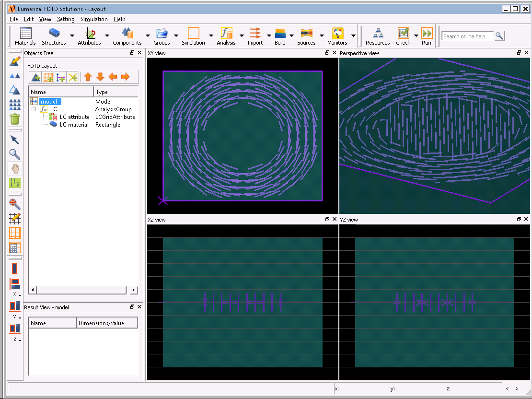The width and height of the screenshot is (532, 399).
Task: Collapse the LC analysis group node
Action: click(34, 109)
